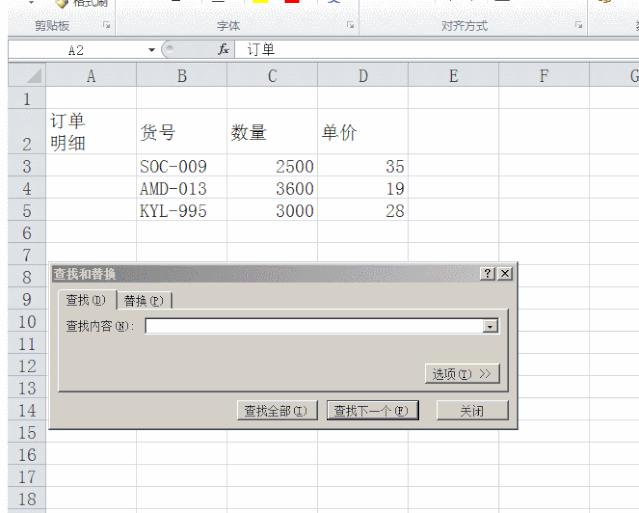
Task: Select cell containing AMD-013
Action: pyautogui.click(x=182, y=188)
